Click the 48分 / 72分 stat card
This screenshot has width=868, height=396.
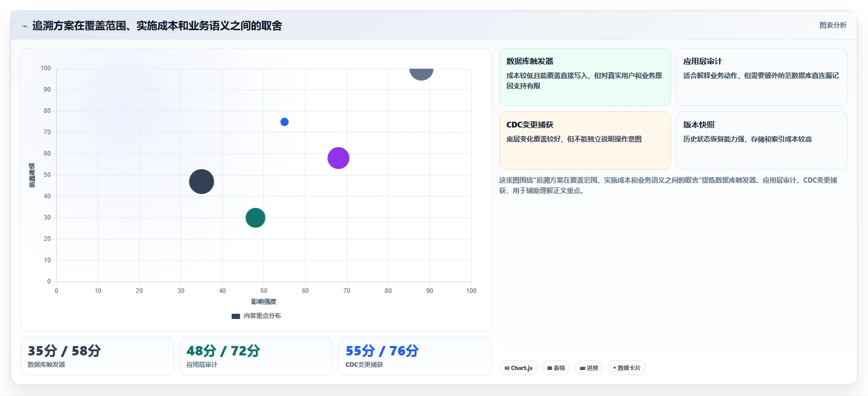pyautogui.click(x=256, y=356)
